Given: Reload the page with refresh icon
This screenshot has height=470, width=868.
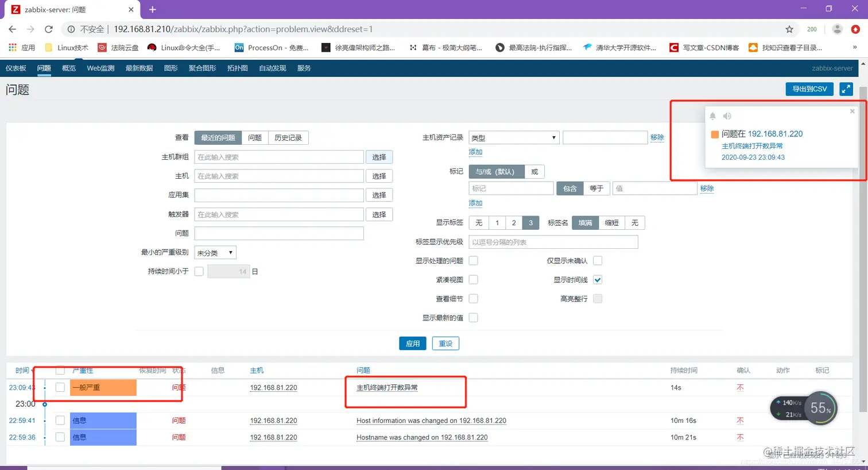Looking at the screenshot, I should 49,29.
